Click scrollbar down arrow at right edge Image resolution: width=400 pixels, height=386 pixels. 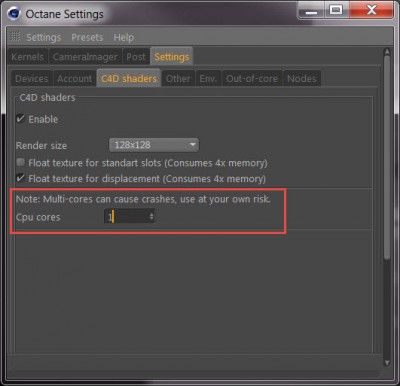[x=387, y=362]
